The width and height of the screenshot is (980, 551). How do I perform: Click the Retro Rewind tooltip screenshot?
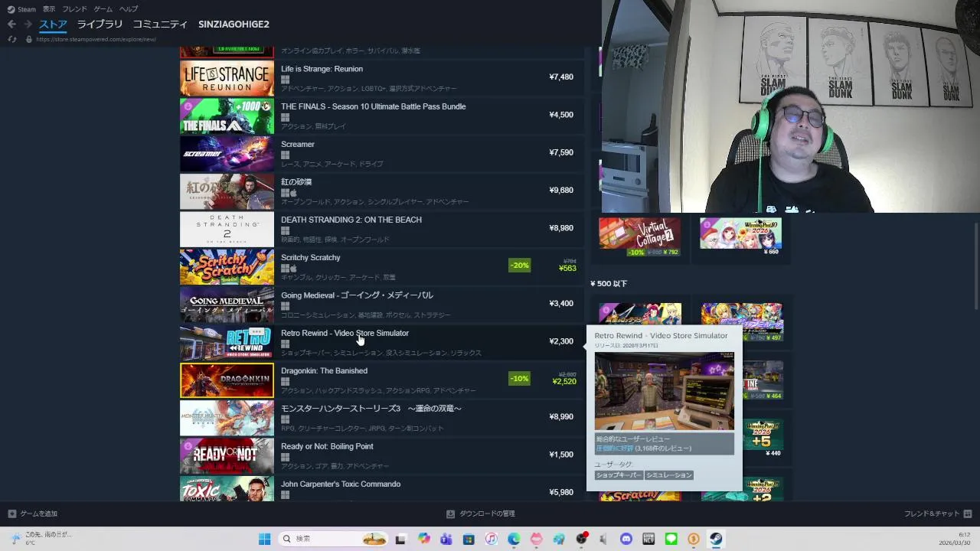[x=665, y=391]
